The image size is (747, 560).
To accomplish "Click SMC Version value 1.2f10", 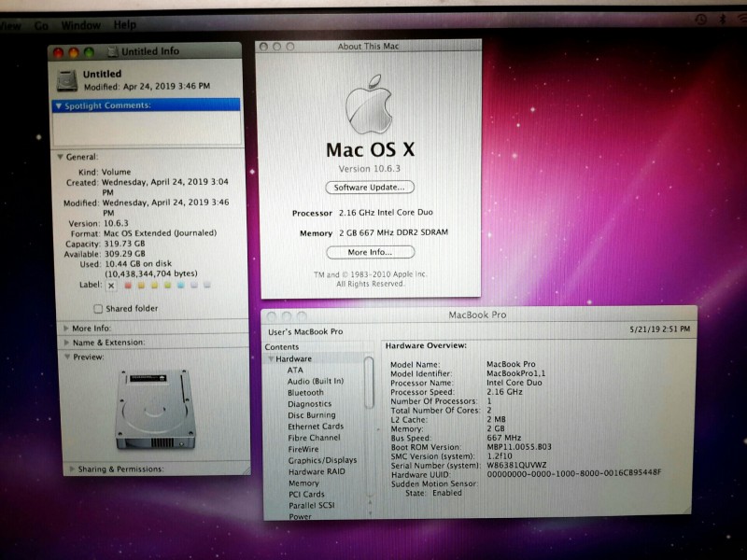I will (500, 455).
